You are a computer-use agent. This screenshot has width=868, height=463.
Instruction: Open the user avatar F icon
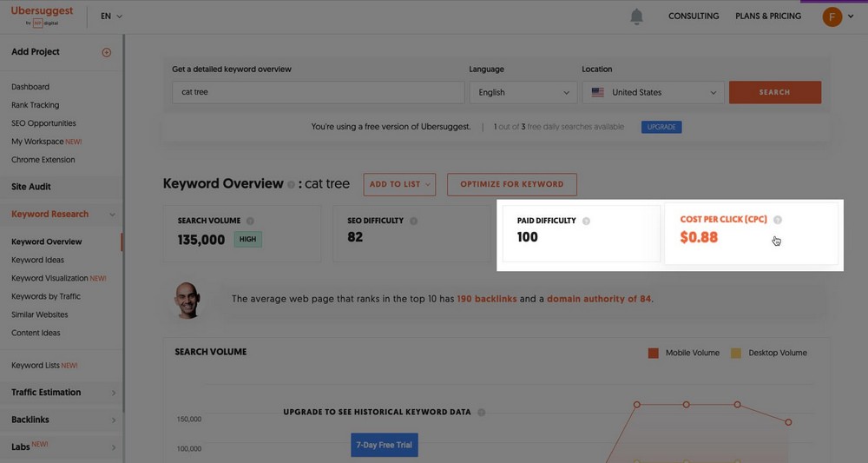pyautogui.click(x=832, y=17)
